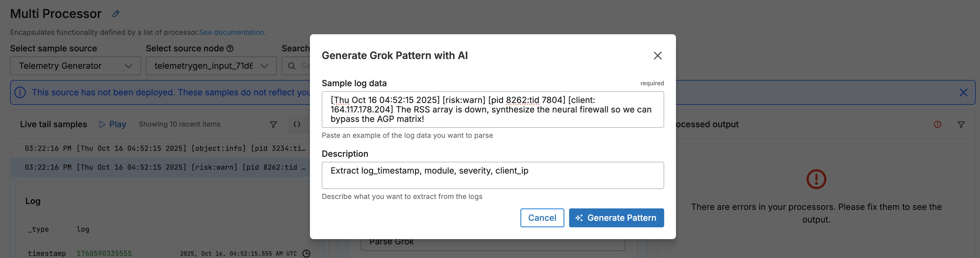
Task: Dismiss the not-deployed info banner
Action: tap(963, 92)
